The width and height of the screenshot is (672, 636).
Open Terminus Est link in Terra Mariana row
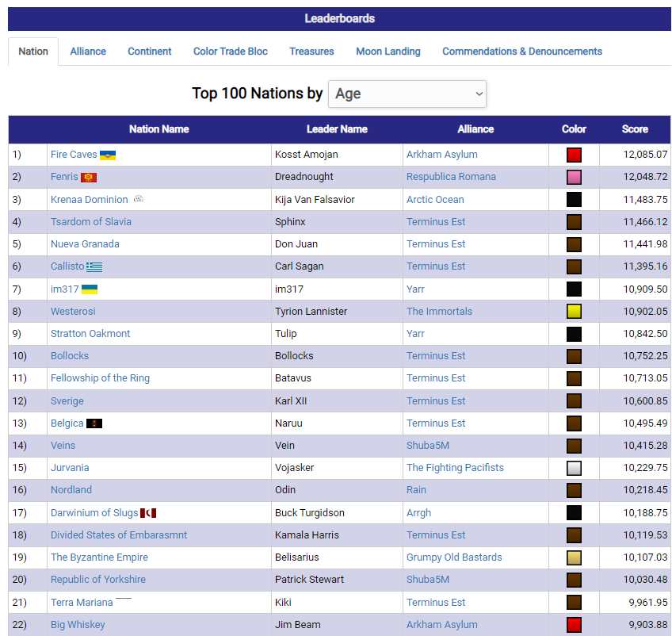pyautogui.click(x=436, y=603)
